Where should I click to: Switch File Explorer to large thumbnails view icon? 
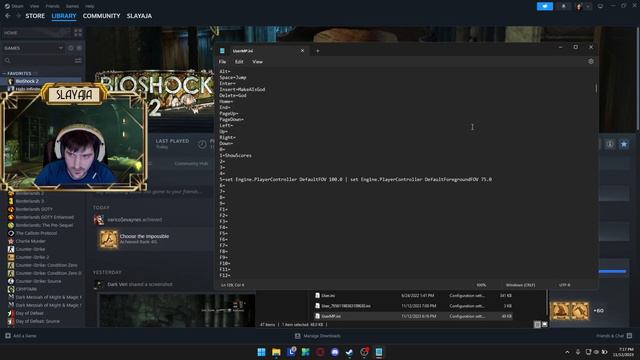pos(544,324)
